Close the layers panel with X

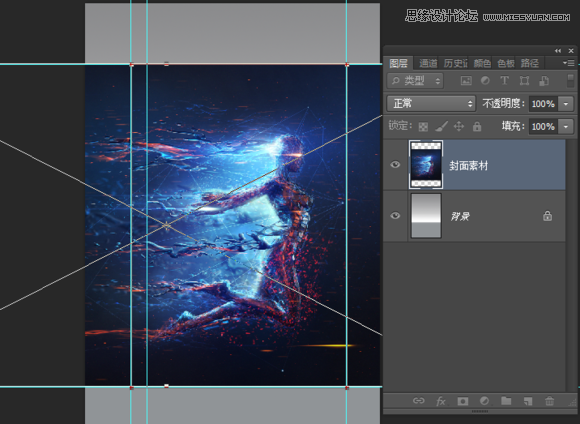571,51
